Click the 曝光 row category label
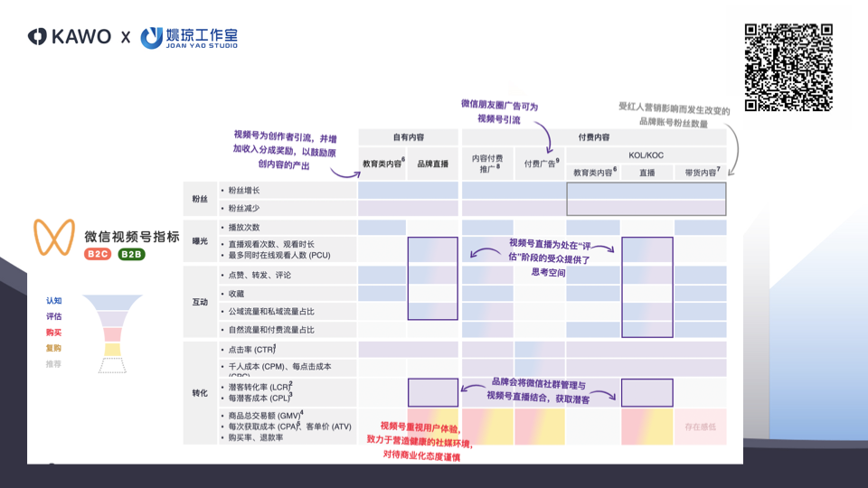 tap(200, 241)
